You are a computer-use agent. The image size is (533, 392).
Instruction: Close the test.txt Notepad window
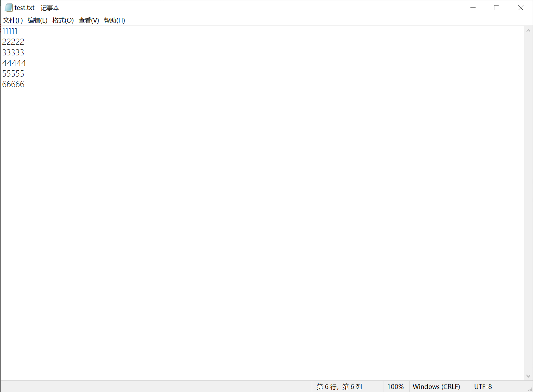(x=521, y=8)
